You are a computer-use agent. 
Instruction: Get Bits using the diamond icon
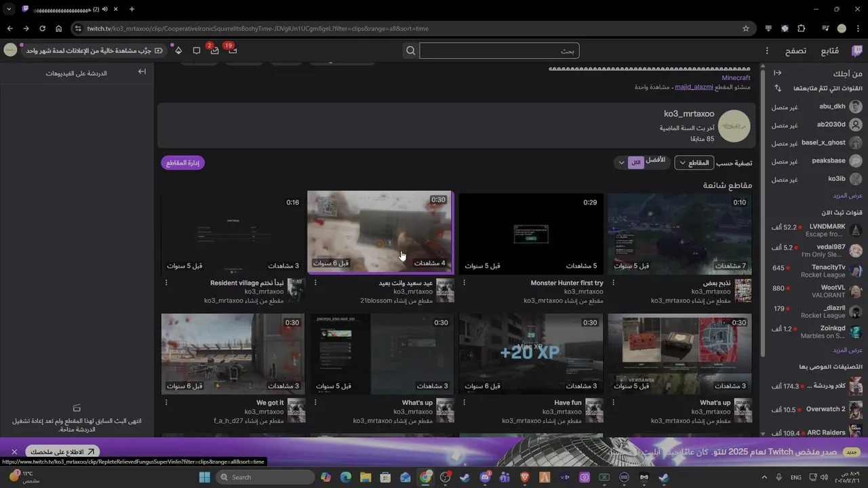[178, 51]
